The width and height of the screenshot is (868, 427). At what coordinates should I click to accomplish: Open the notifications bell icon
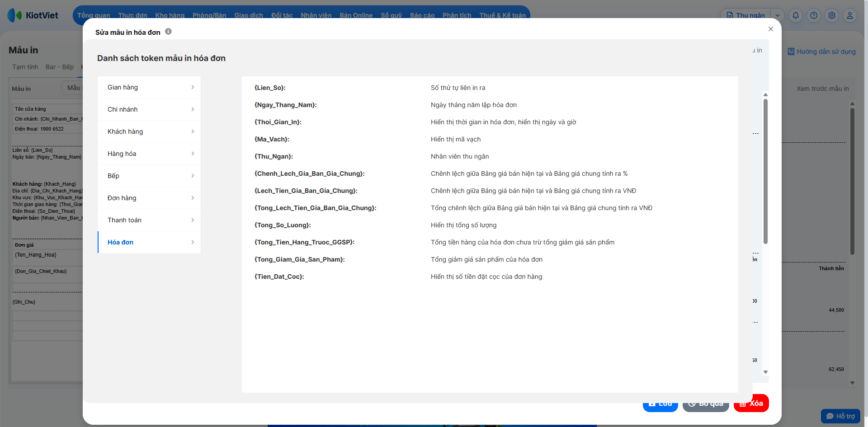796,15
